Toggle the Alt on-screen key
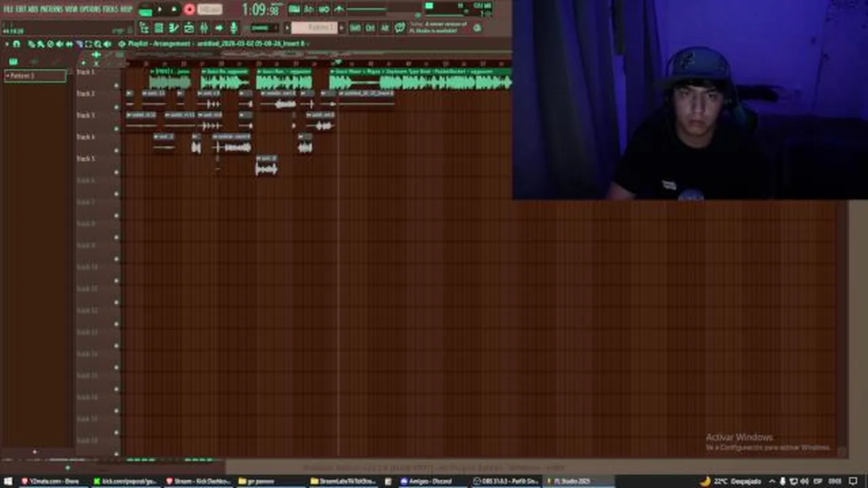 click(384, 28)
